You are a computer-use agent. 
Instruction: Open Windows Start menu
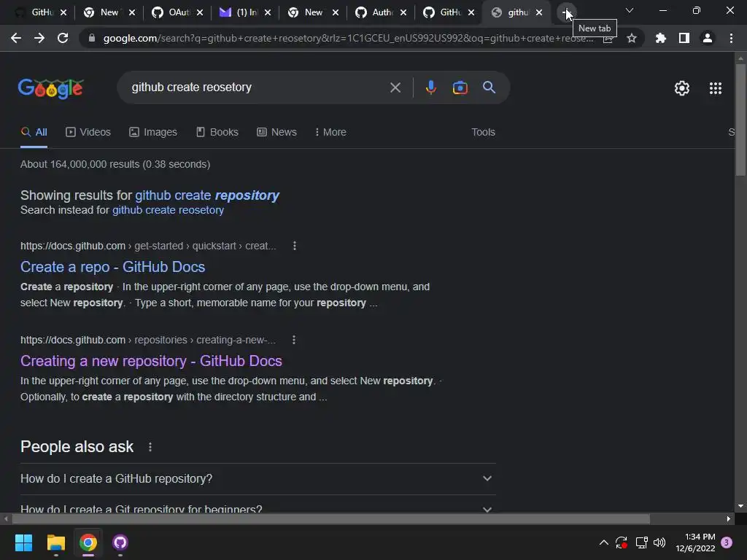click(x=23, y=542)
